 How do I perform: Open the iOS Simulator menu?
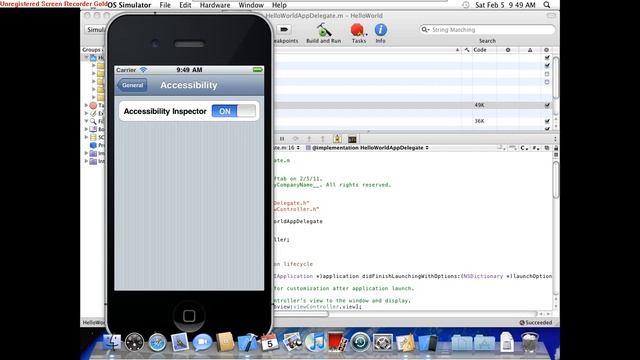[x=129, y=5]
